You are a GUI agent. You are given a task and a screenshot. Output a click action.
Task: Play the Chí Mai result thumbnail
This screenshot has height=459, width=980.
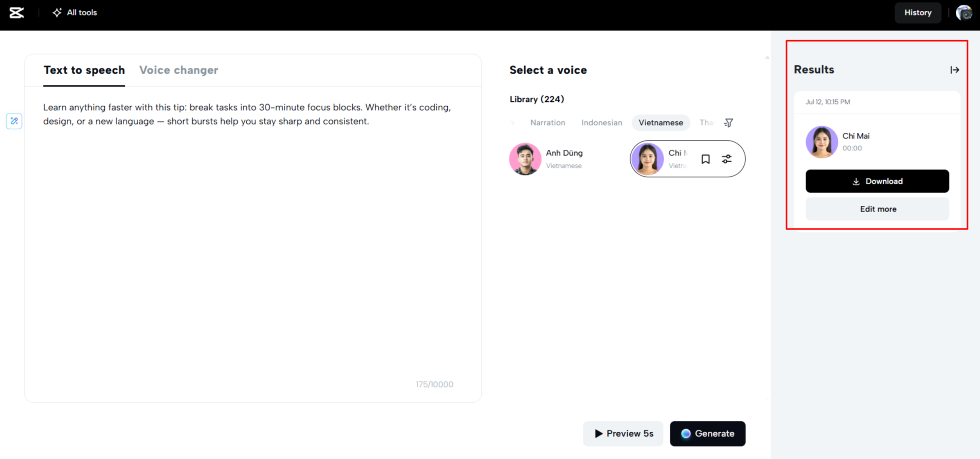click(x=821, y=142)
